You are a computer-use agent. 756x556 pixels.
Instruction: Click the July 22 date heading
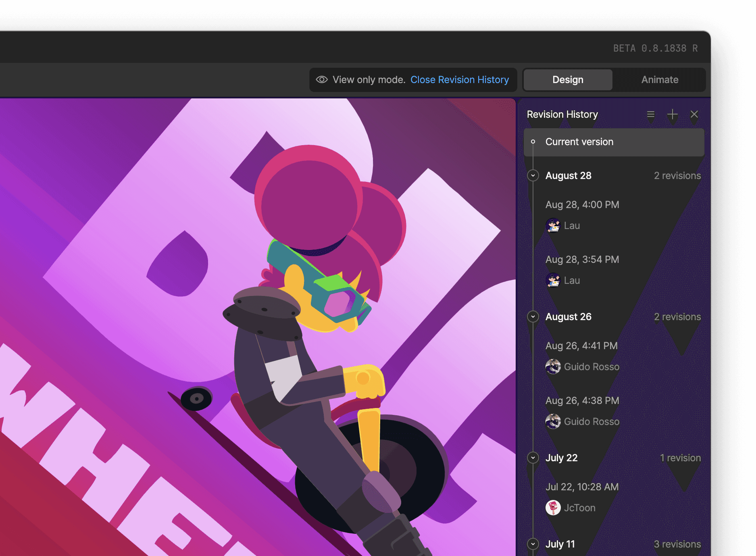click(561, 458)
